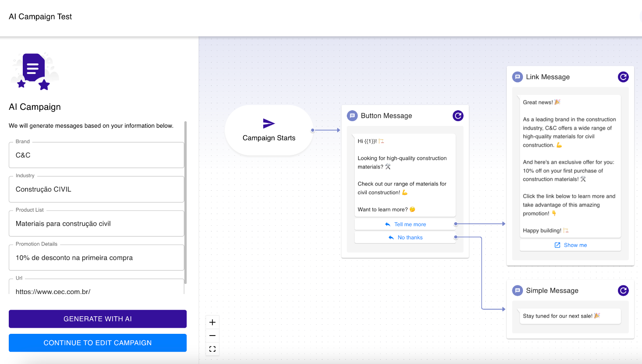Click the No thanks output connector dot
642x364 pixels.
456,237
